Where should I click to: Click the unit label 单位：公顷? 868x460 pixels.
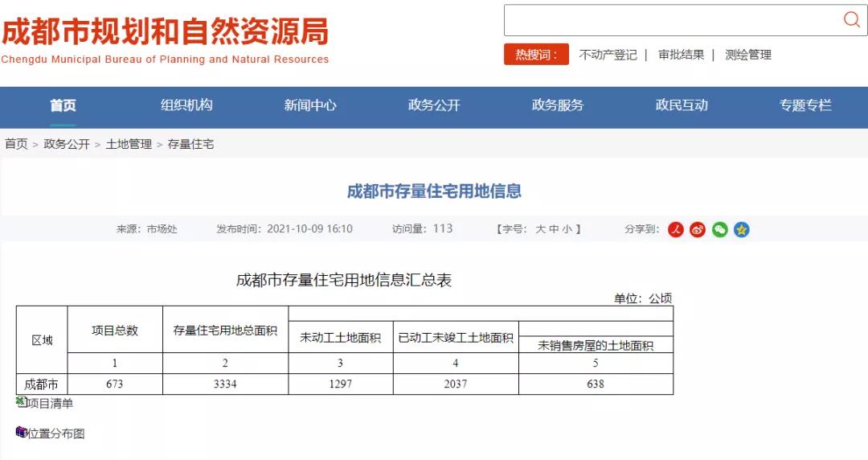[x=643, y=298]
